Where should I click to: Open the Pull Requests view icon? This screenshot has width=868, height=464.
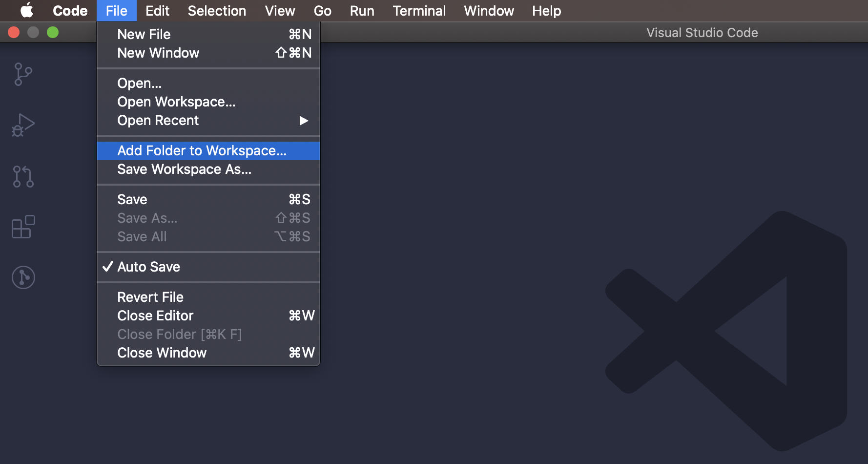click(x=23, y=176)
